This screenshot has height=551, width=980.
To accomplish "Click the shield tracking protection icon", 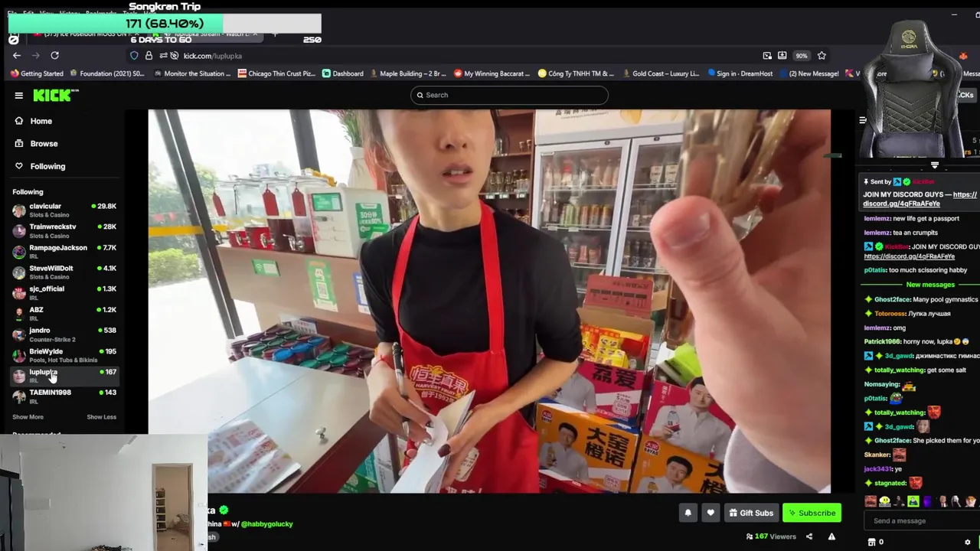I will [x=134, y=56].
